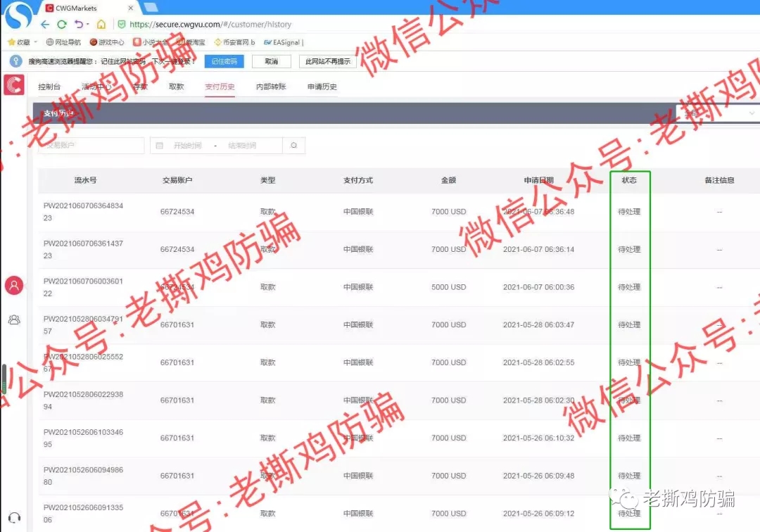
Task: Click the 金额 column header
Action: click(x=448, y=180)
